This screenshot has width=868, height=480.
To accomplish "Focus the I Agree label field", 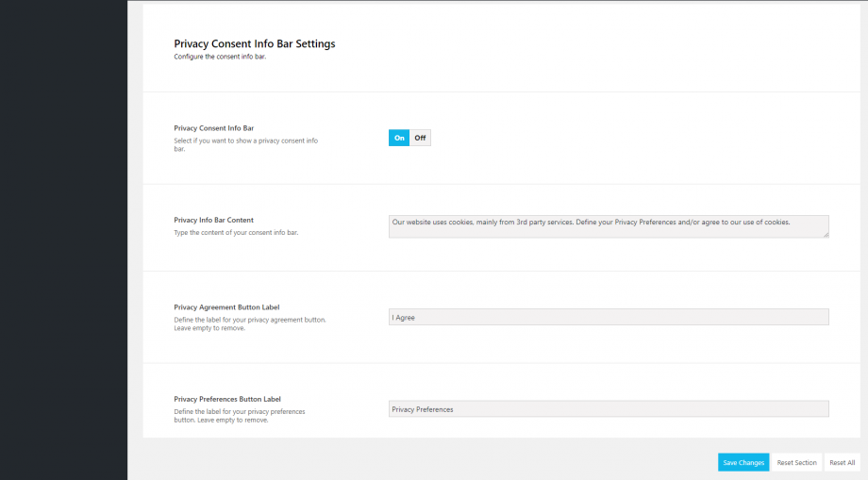I will tap(609, 317).
